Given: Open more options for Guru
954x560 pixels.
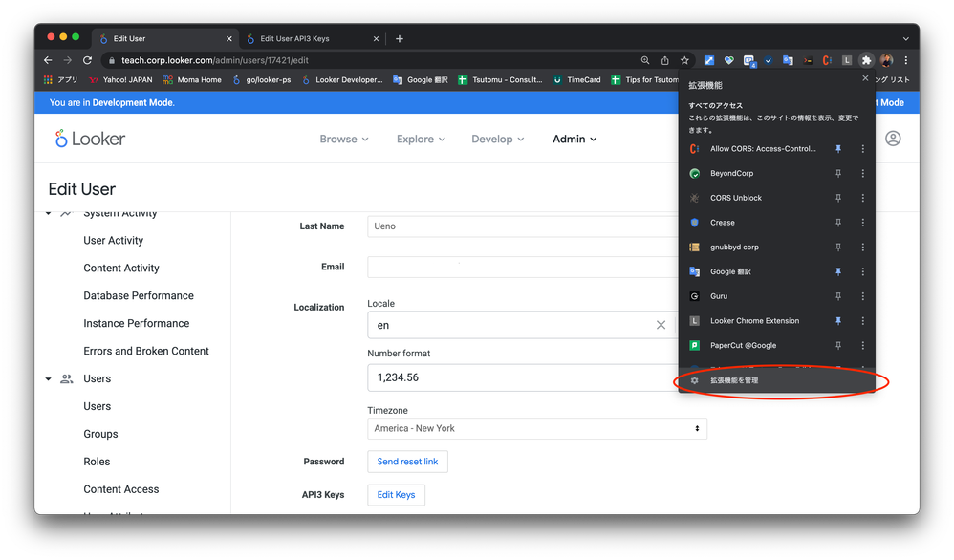Looking at the screenshot, I should pos(863,296).
